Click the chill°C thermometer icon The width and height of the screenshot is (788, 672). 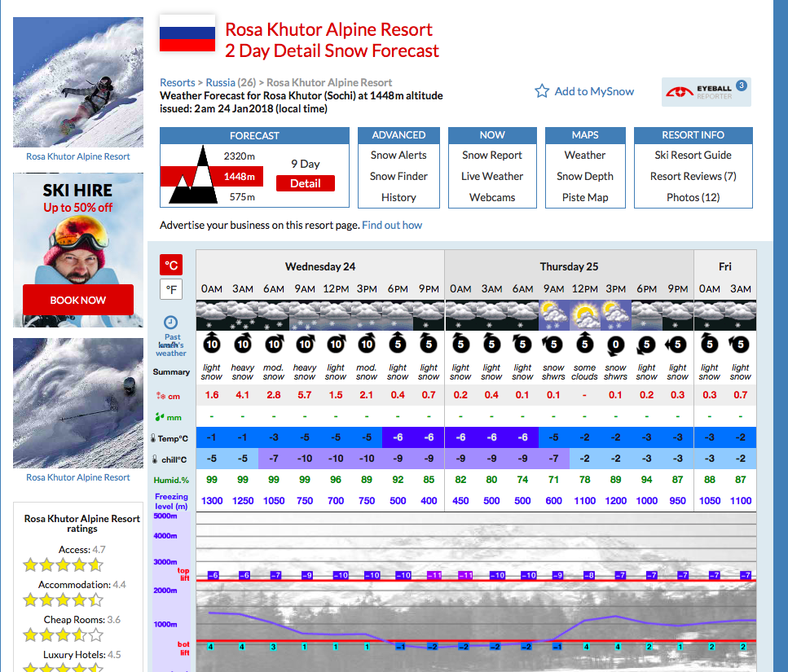click(x=155, y=459)
